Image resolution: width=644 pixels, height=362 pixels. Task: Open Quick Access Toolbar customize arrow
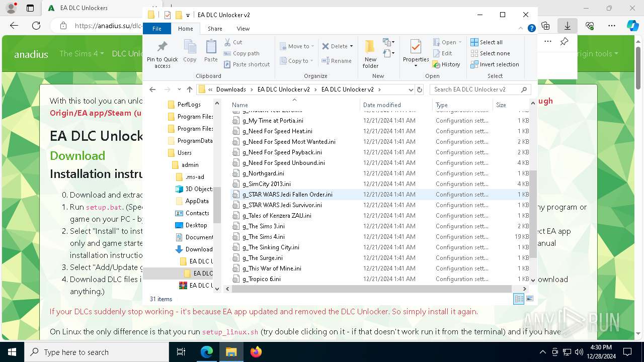(x=188, y=15)
